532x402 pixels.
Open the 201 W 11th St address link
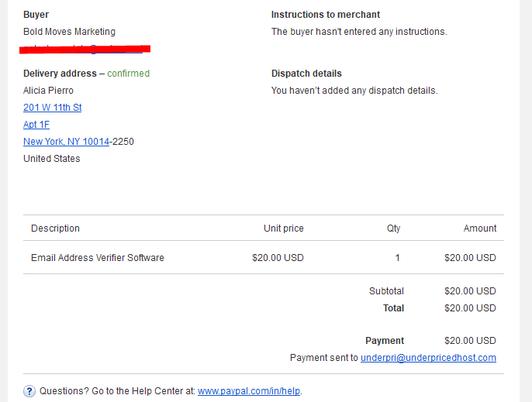(52, 108)
